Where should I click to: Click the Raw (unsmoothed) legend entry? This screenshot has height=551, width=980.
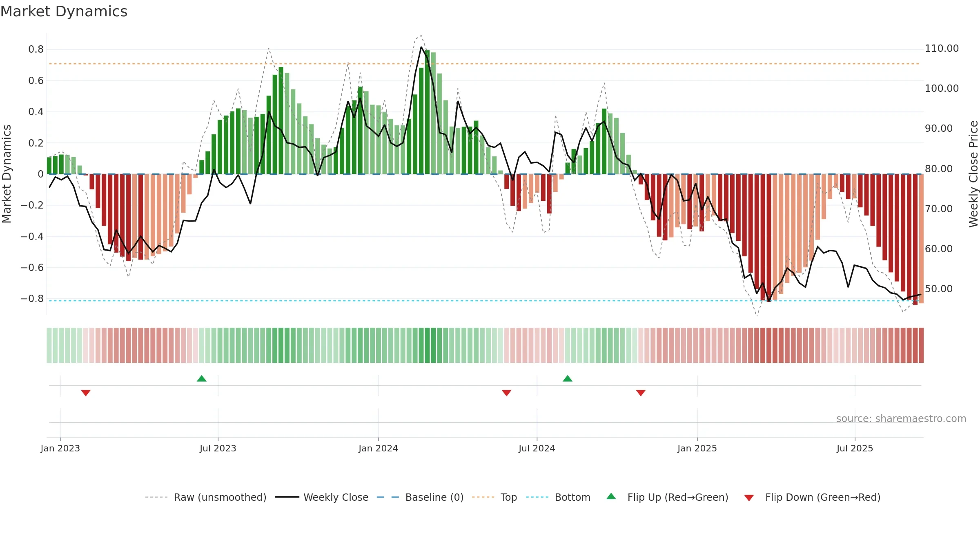coord(205,497)
